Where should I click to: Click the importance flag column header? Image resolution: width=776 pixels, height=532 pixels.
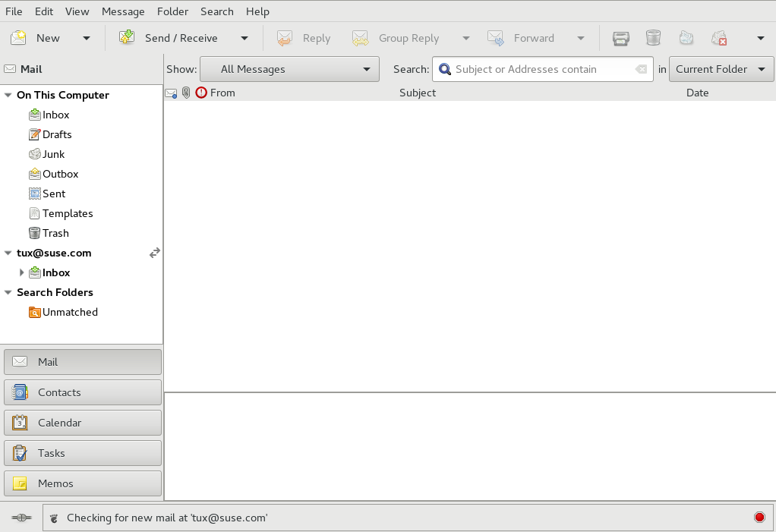[201, 93]
